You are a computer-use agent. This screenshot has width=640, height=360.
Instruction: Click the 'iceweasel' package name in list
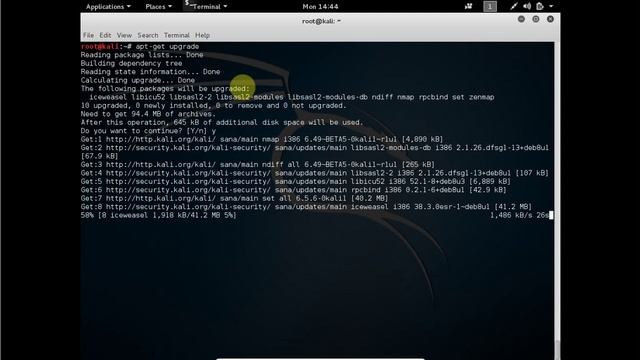pyautogui.click(x=108, y=97)
